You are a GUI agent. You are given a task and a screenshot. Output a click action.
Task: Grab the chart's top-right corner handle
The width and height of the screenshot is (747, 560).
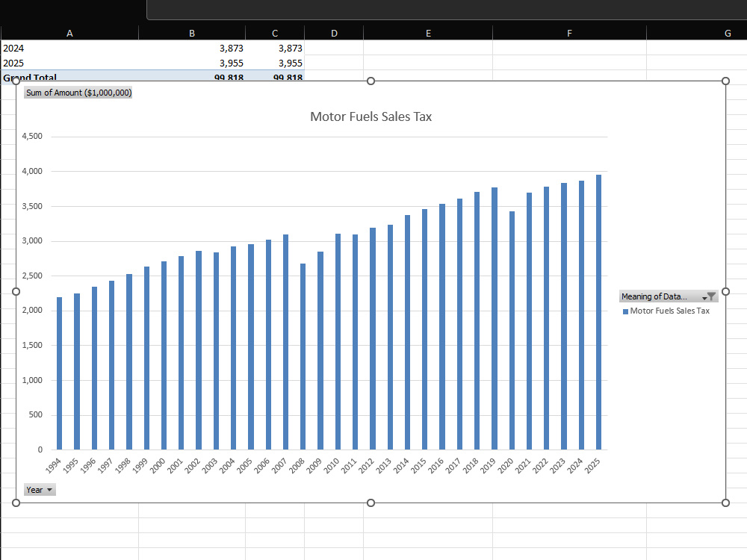pos(725,81)
